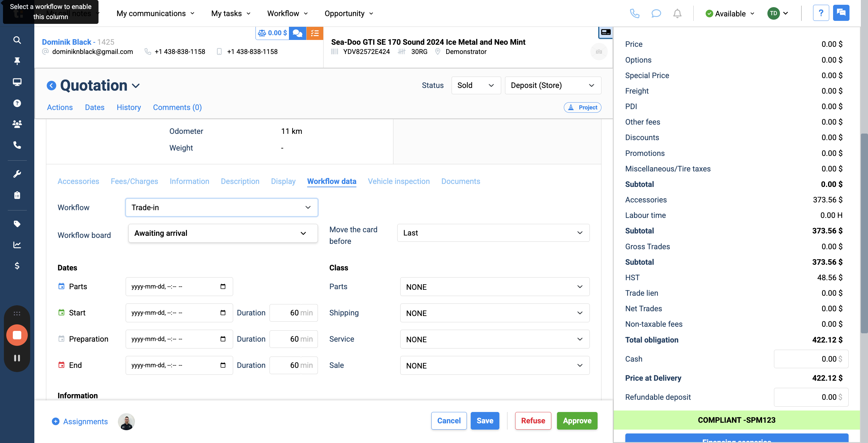Select the pinned items sidebar icon
868x443 pixels.
point(17,61)
